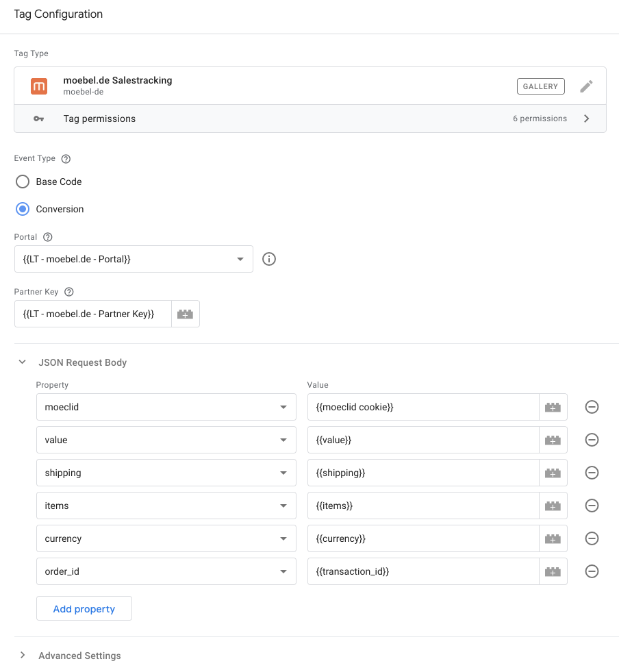This screenshot has width=619, height=672.
Task: Select the Conversion radio button
Action: [23, 209]
